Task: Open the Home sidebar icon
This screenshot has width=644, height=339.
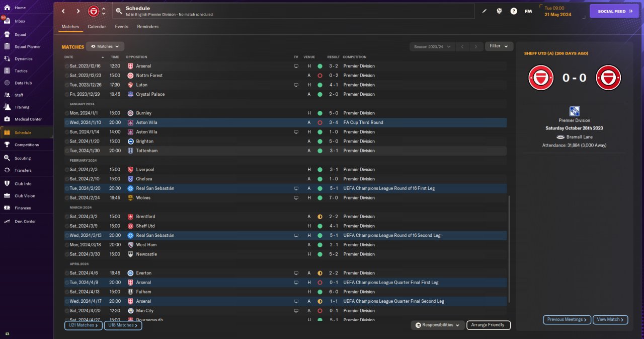Action: (7, 8)
